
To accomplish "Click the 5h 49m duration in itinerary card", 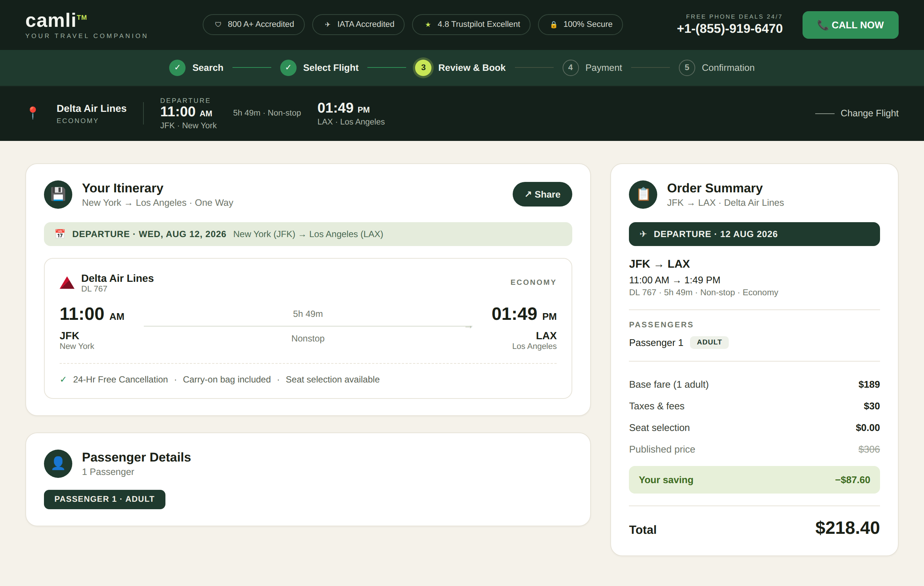I will (308, 314).
